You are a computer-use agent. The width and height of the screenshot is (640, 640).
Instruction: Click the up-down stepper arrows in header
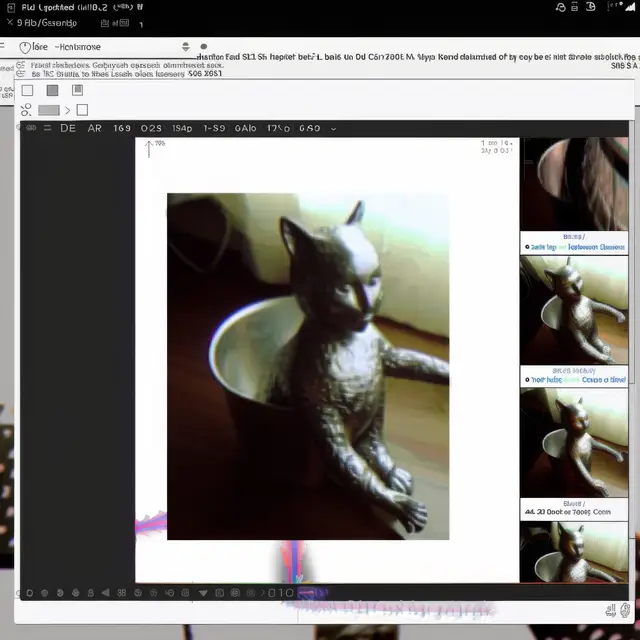[x=186, y=47]
